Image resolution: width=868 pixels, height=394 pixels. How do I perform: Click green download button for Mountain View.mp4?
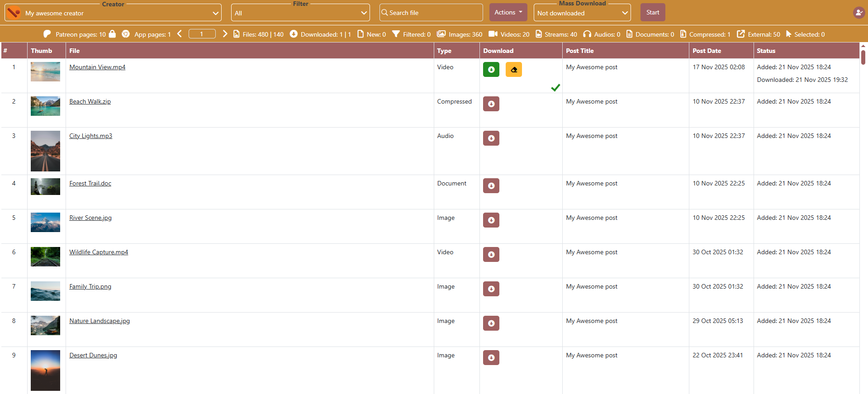coord(491,70)
